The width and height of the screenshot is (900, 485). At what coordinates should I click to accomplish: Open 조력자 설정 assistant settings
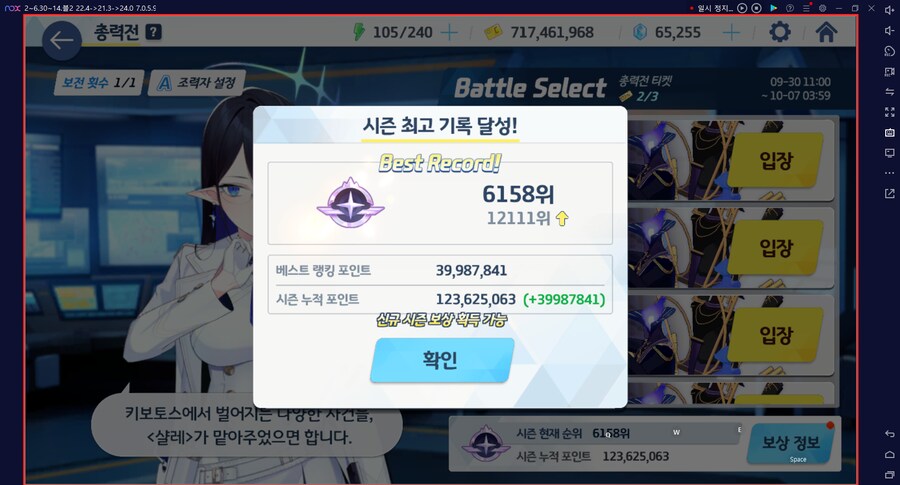click(x=197, y=83)
